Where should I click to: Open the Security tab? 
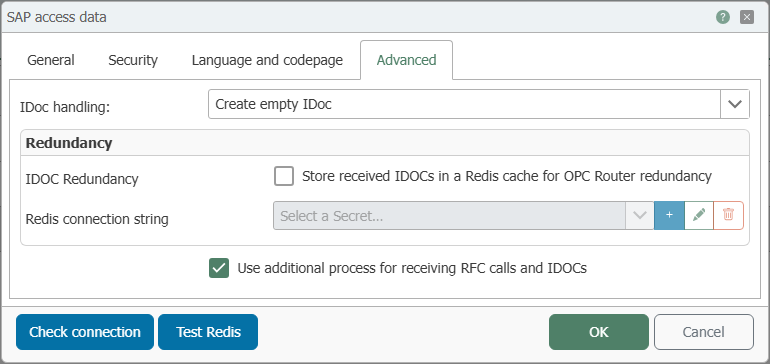point(133,60)
